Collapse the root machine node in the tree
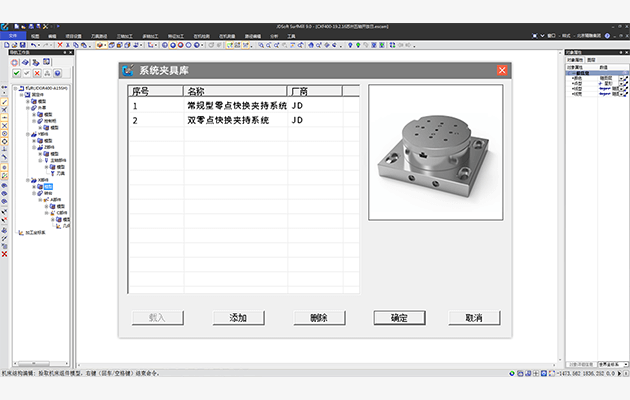Image resolution: width=630 pixels, height=400 pixels. (16, 88)
